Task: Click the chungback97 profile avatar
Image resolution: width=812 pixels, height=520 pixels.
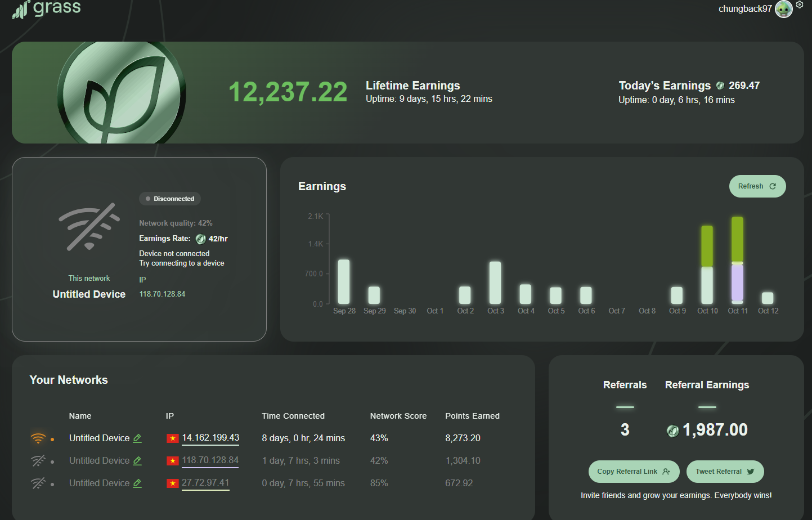Action: pos(783,9)
